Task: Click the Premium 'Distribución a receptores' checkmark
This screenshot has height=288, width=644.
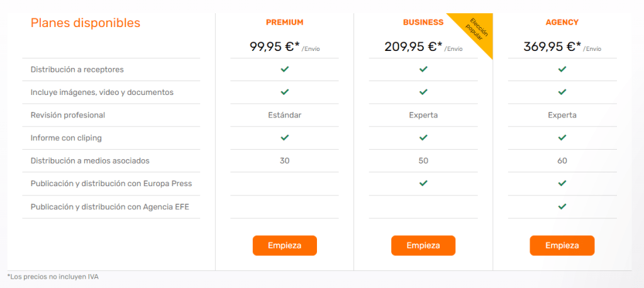Action: click(285, 69)
